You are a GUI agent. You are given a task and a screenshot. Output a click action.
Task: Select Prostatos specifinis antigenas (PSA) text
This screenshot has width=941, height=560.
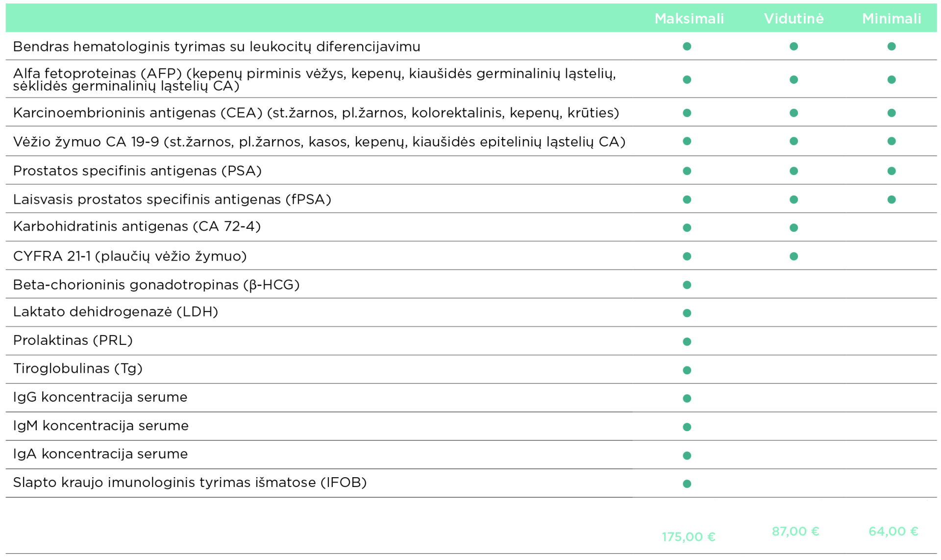[x=137, y=170]
